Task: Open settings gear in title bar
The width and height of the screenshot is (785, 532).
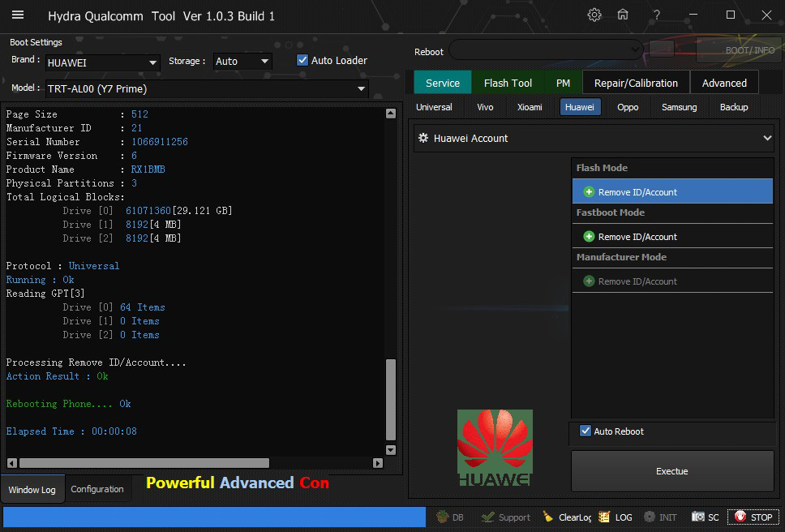Action: [594, 15]
